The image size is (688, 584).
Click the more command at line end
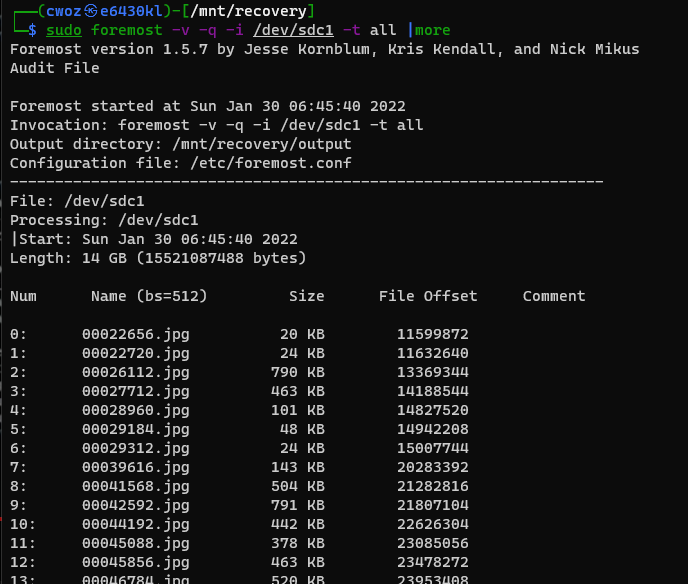coord(433,30)
